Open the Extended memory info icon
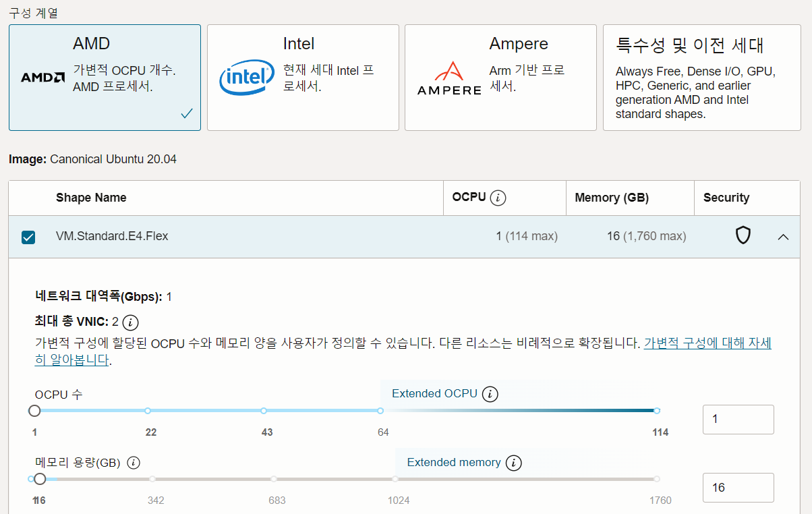 point(514,463)
